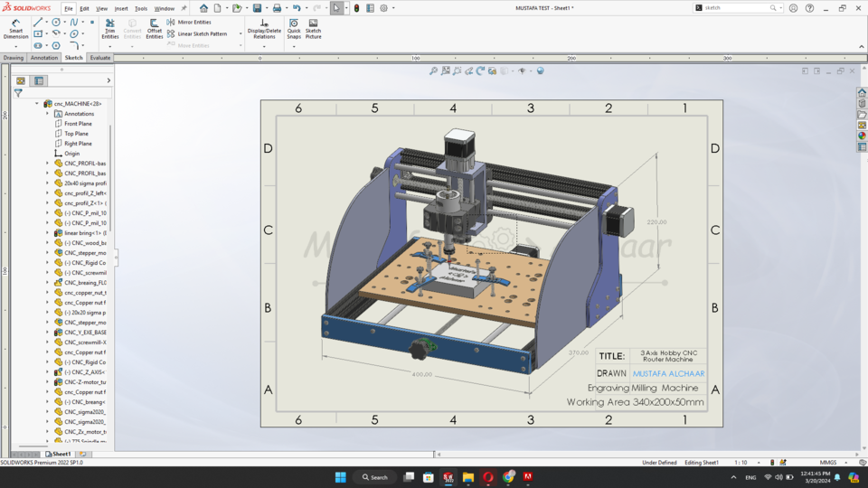The height and width of the screenshot is (488, 868).
Task: Expand the Annotations tree node
Action: pos(48,114)
